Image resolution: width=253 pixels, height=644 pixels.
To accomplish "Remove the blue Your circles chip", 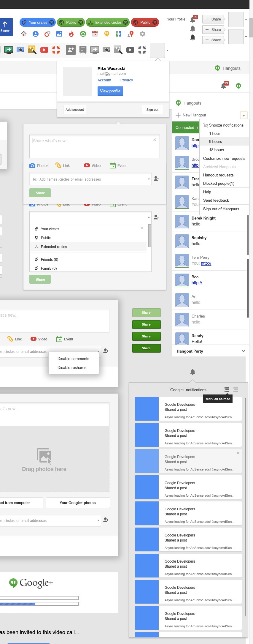I will pos(52,22).
